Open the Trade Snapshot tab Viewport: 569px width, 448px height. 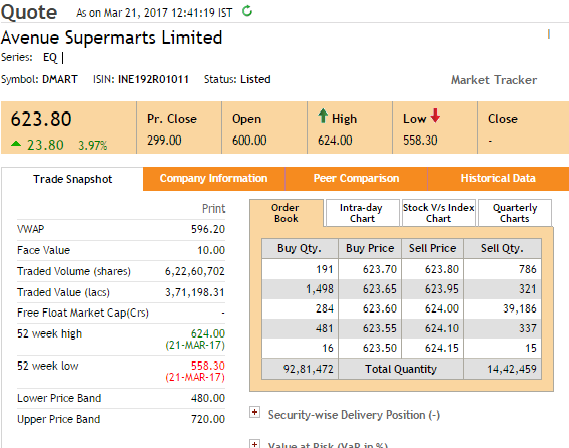73,179
